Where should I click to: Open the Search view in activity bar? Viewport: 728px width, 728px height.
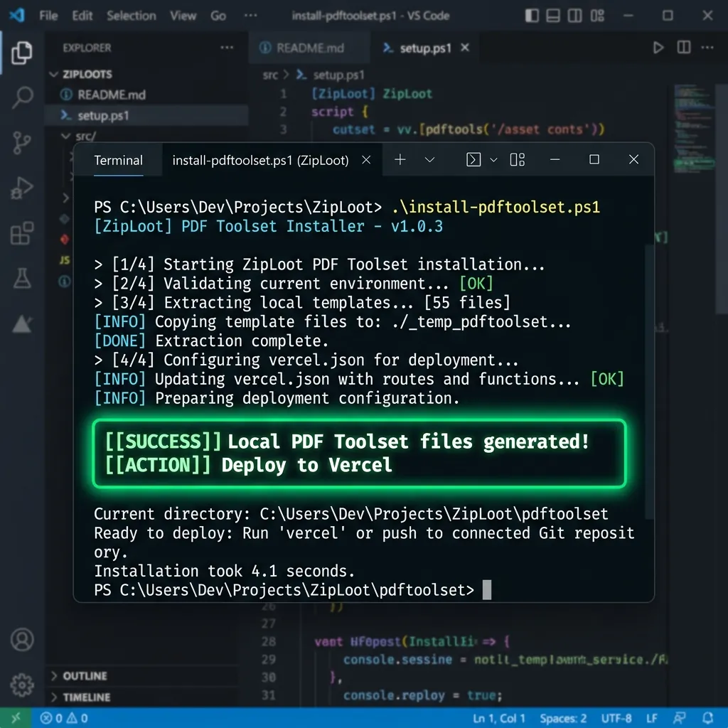click(22, 97)
